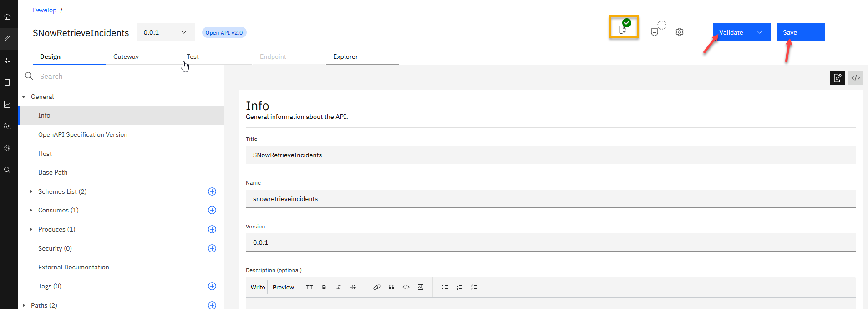Image resolution: width=868 pixels, height=309 pixels.
Task: Click into the Title input field
Action: click(550, 155)
